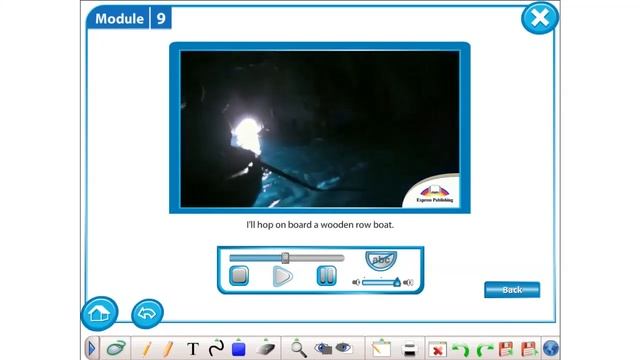Go to the Home screen
Screen dimensions: 640x360
pos(99,313)
